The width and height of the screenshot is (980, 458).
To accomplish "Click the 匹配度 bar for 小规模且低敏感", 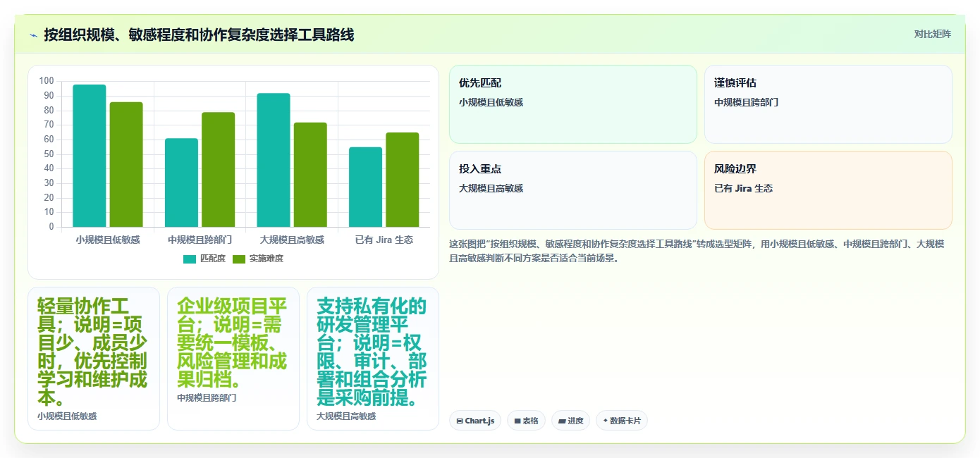I will [90, 156].
